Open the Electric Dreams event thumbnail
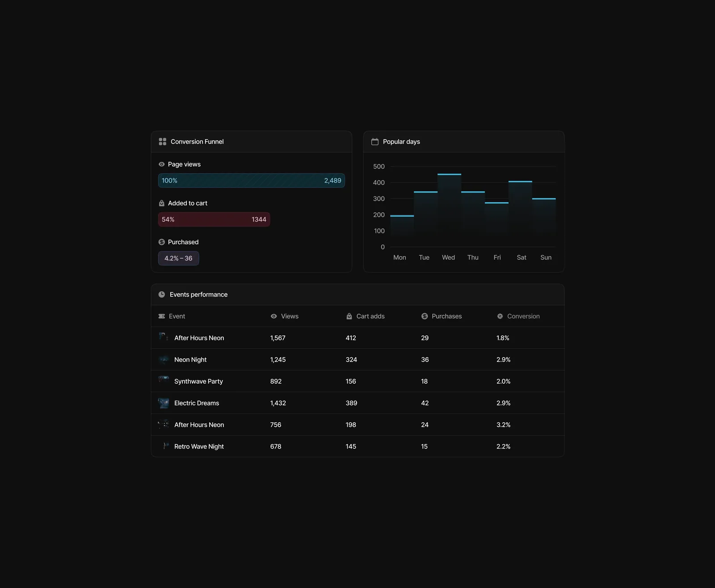Screen dimensions: 715x588 pos(164,403)
